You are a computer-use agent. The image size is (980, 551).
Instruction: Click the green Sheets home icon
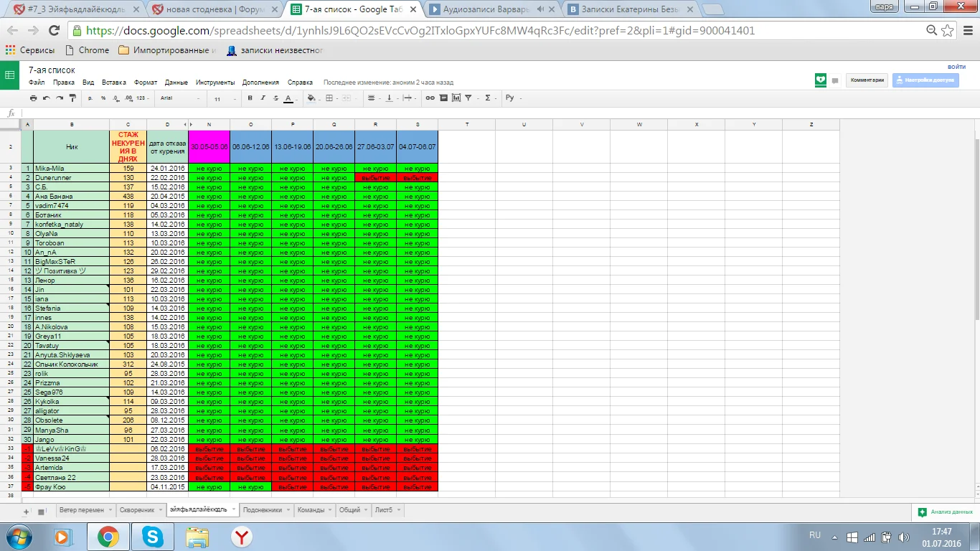click(10, 75)
